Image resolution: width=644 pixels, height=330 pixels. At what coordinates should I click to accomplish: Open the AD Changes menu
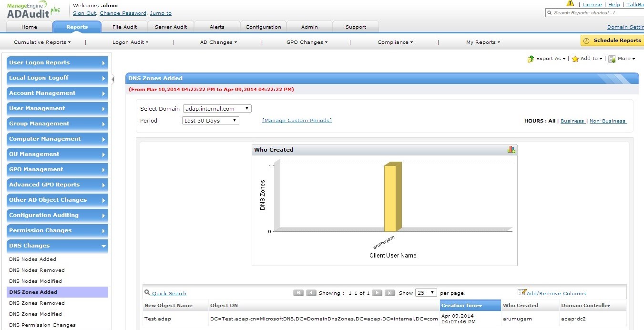pyautogui.click(x=218, y=42)
